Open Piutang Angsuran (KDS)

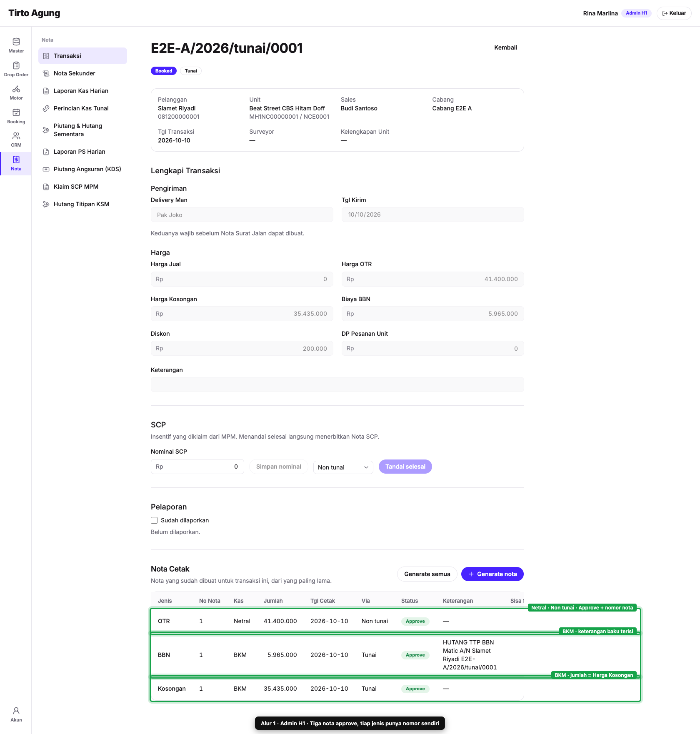coord(82,169)
